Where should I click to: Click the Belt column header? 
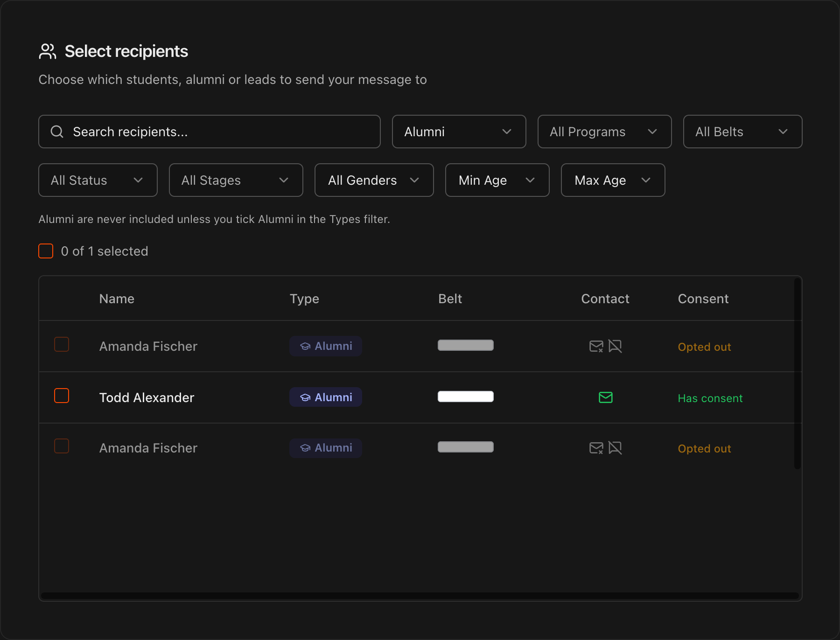(x=450, y=299)
